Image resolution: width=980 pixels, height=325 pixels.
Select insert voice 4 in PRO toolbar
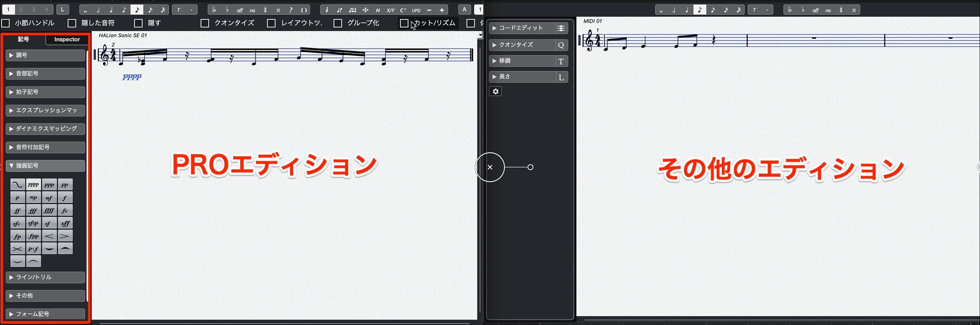tap(46, 9)
